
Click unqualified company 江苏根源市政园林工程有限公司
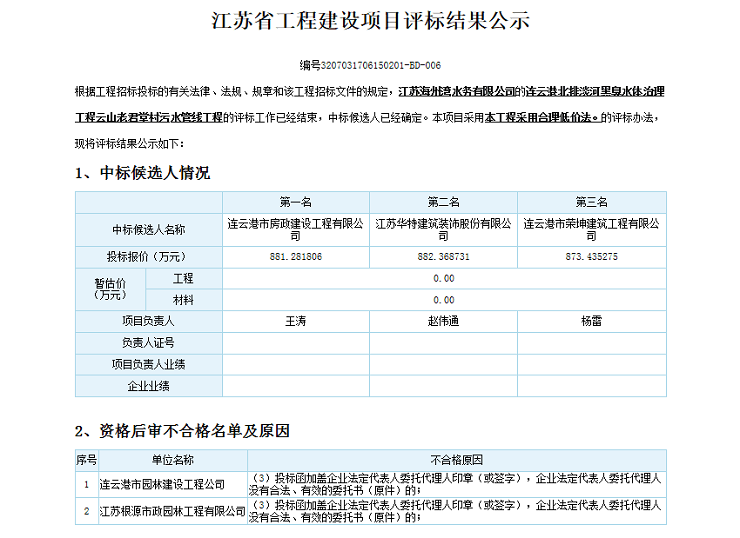(x=172, y=511)
